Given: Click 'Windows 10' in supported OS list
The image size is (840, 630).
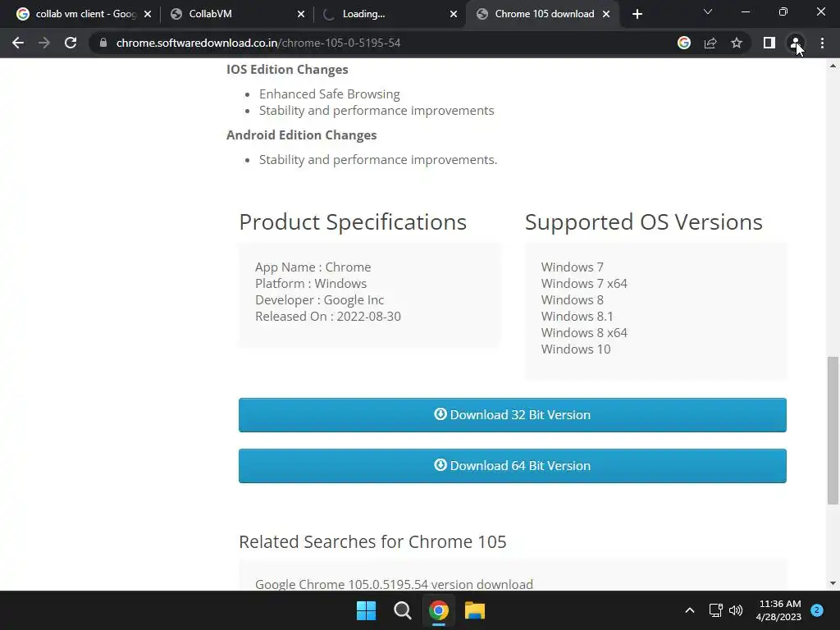Looking at the screenshot, I should (x=576, y=349).
